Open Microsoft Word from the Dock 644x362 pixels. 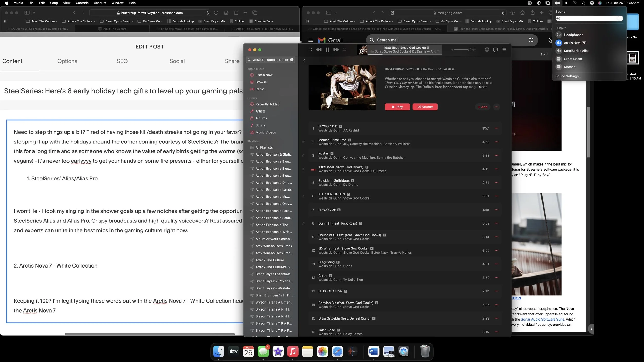tap(374, 351)
